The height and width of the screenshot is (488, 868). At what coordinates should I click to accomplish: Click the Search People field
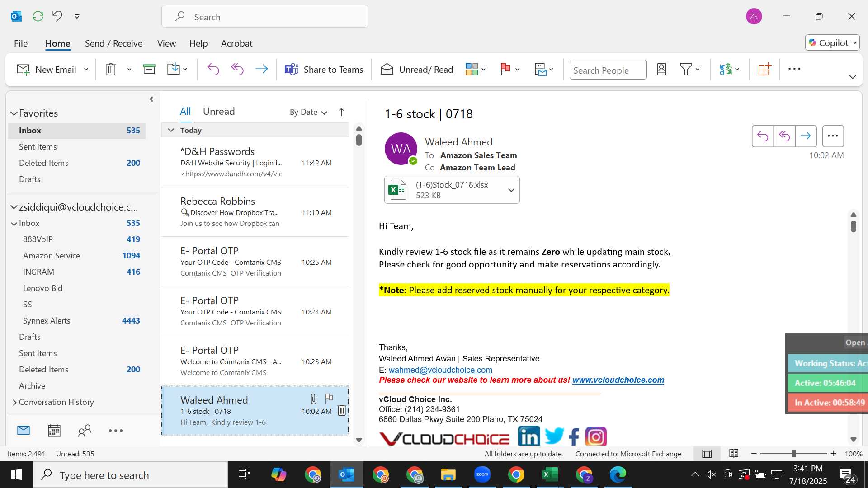(608, 70)
